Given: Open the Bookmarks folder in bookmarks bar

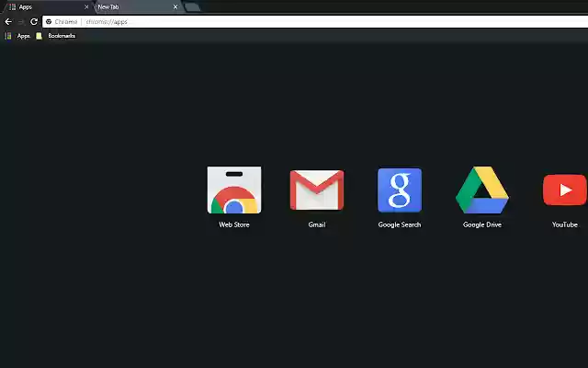Looking at the screenshot, I should 55,36.
